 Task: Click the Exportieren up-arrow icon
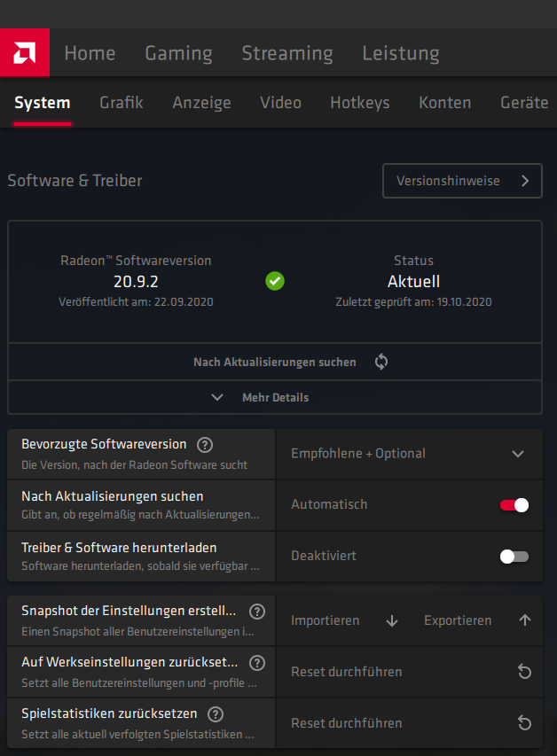(525, 620)
